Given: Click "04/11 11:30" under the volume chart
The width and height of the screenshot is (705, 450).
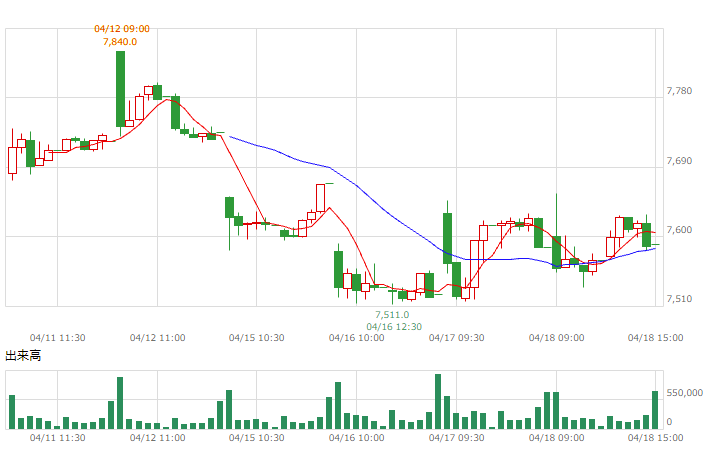Looking at the screenshot, I should (x=58, y=437).
